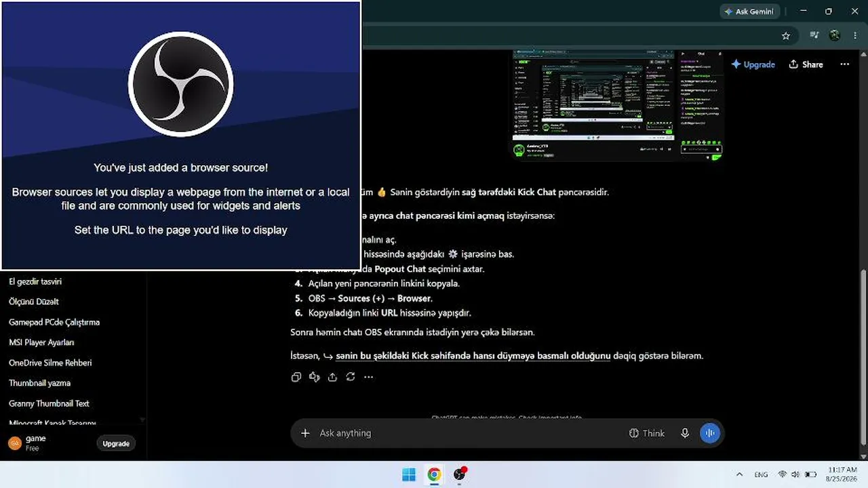The image size is (868, 488).
Task: Toggle Think mode in the composer
Action: [x=647, y=433]
